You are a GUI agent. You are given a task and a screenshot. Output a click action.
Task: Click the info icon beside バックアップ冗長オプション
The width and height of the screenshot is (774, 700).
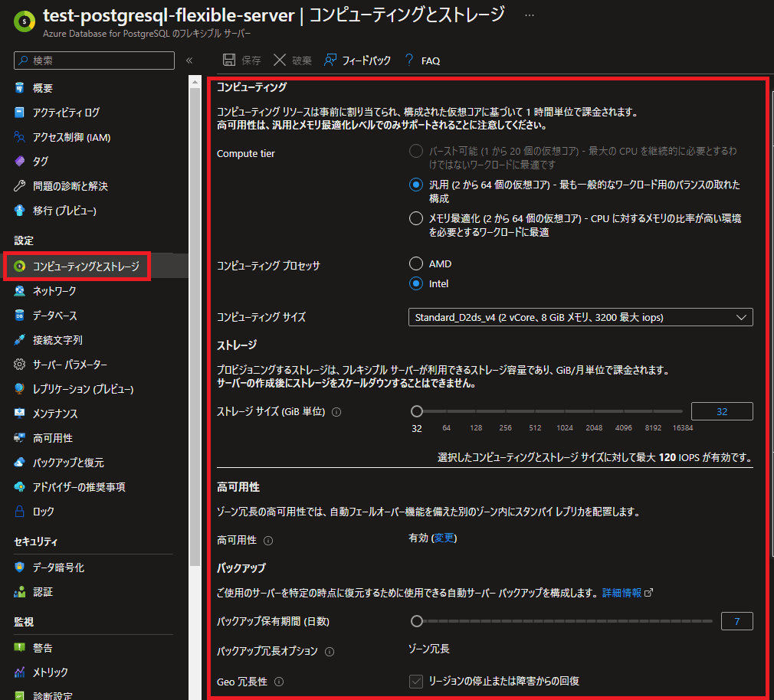pos(330,652)
